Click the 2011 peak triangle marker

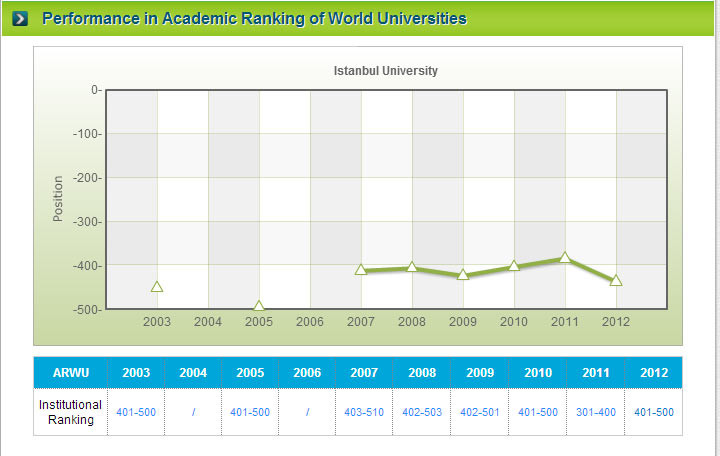pyautogui.click(x=565, y=258)
